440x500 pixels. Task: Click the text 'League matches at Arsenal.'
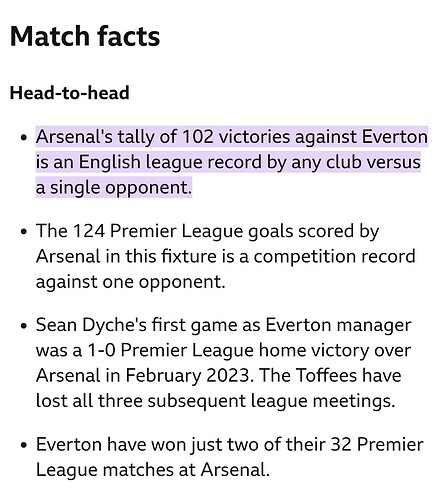(152, 470)
